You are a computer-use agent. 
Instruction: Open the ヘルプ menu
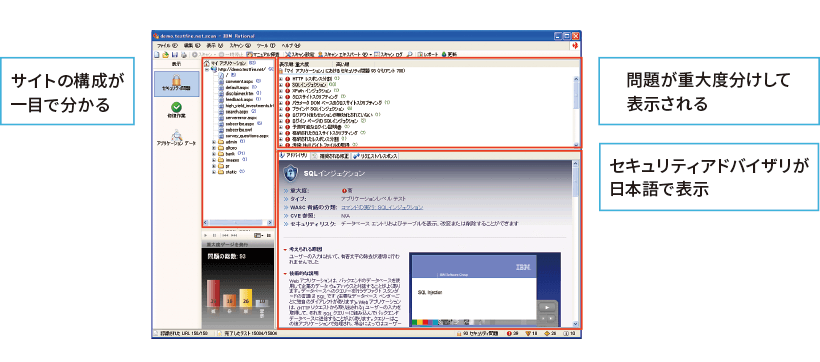click(291, 46)
